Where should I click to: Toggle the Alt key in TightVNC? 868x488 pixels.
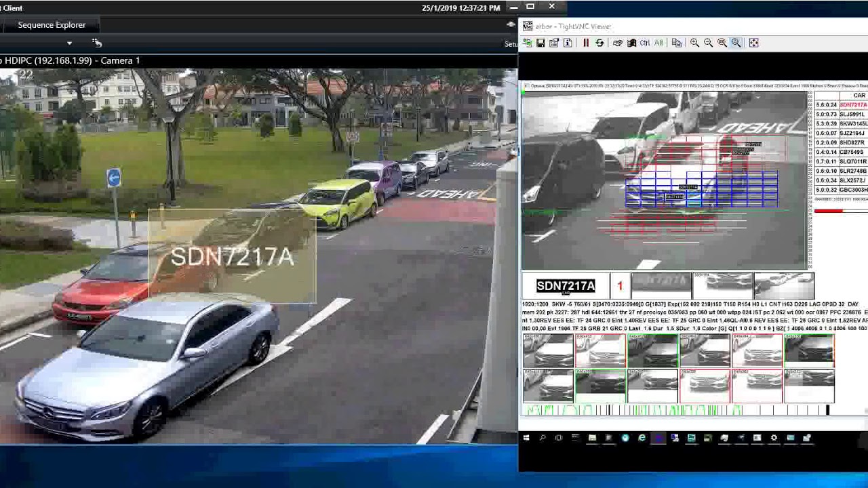point(658,43)
